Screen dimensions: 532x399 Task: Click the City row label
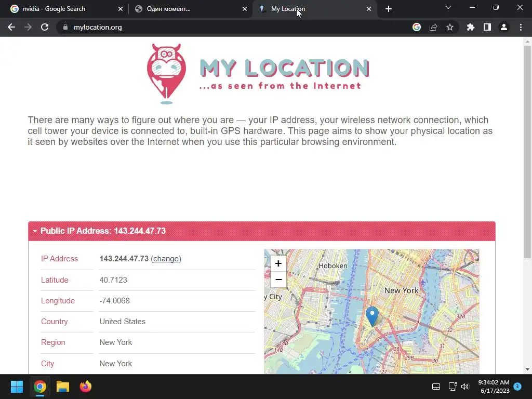[x=47, y=364]
